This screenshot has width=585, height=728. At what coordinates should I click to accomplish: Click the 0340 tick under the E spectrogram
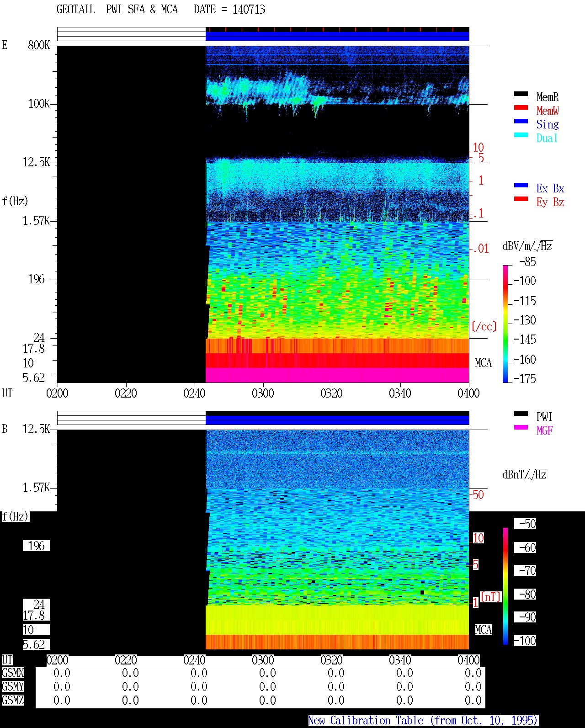tap(400, 393)
